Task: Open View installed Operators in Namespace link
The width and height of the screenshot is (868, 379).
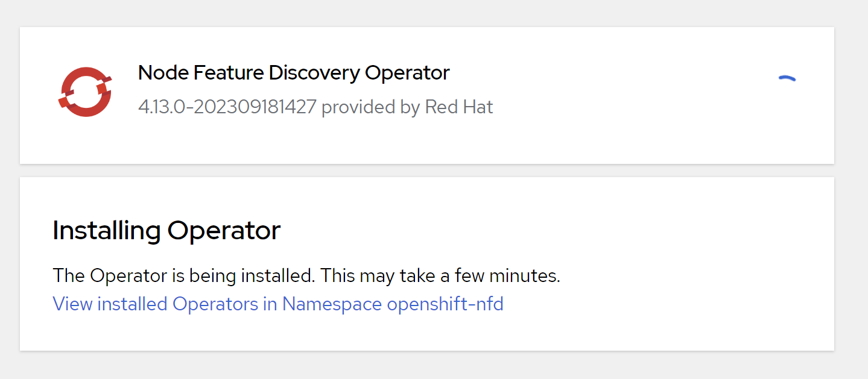Action: coord(277,304)
